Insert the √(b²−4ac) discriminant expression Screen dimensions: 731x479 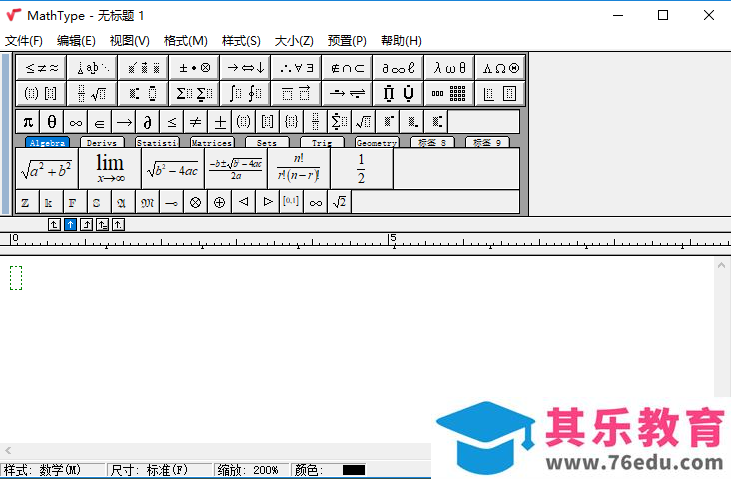coord(173,169)
